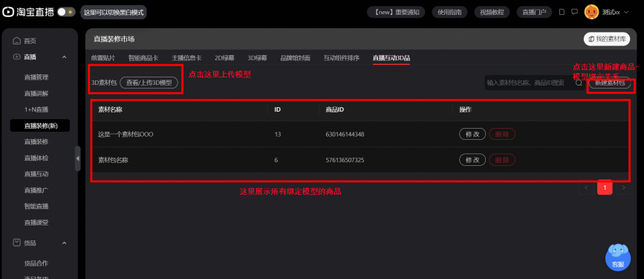
Task: Click 查看/上传3D模型 button
Action: tap(149, 83)
